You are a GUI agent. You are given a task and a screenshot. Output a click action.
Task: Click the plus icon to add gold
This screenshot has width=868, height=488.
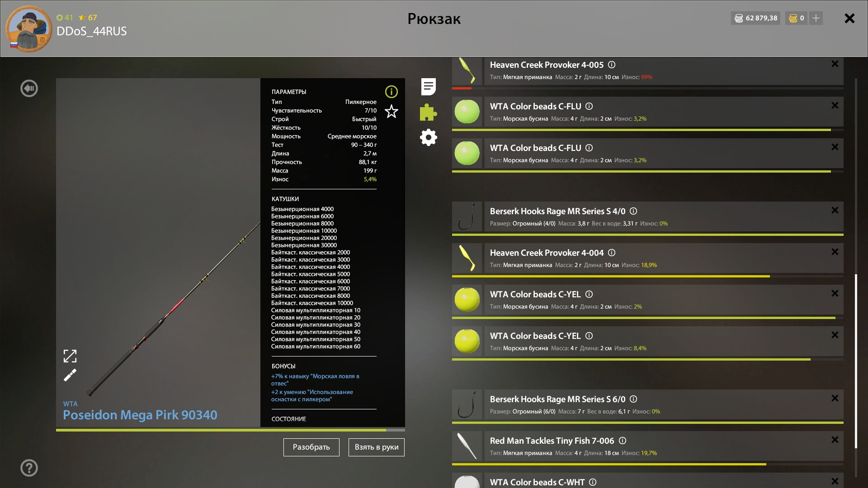[x=816, y=18]
